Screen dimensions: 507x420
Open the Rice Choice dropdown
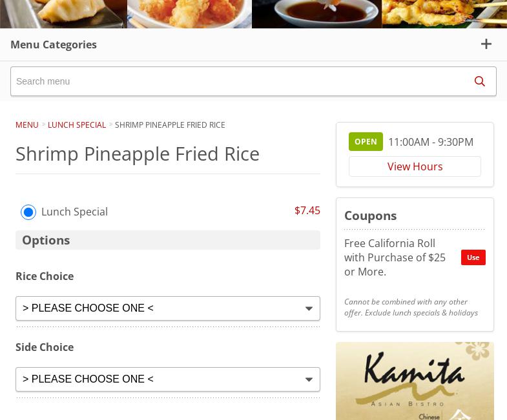click(168, 308)
